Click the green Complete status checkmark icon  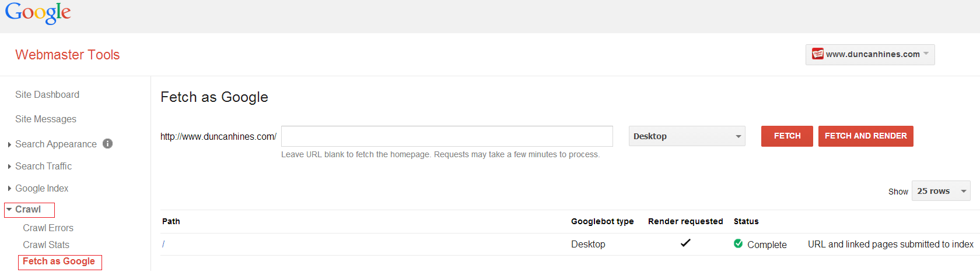(738, 244)
